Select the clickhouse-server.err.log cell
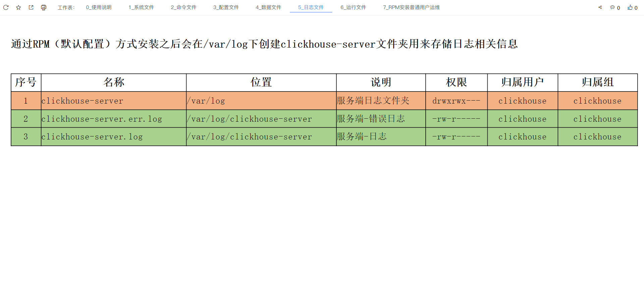Screen dimensions: 644x295 [114, 119]
